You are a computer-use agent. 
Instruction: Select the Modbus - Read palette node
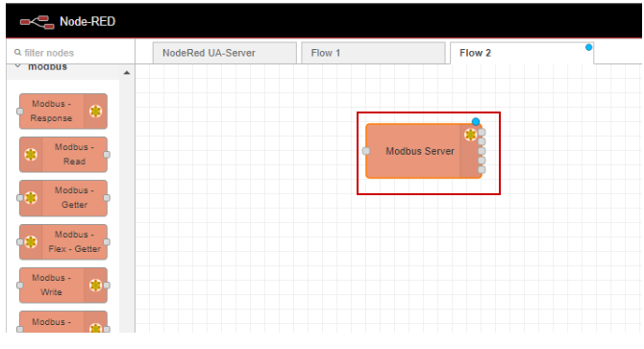(x=63, y=155)
